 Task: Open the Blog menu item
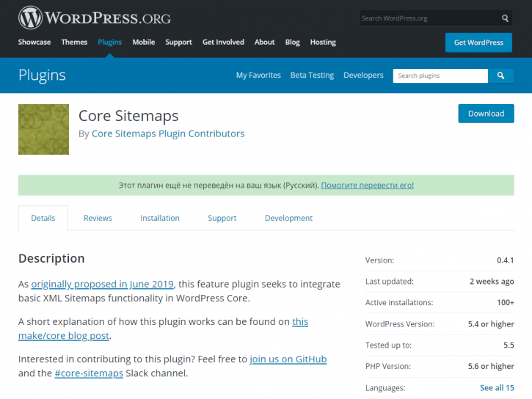(x=293, y=42)
